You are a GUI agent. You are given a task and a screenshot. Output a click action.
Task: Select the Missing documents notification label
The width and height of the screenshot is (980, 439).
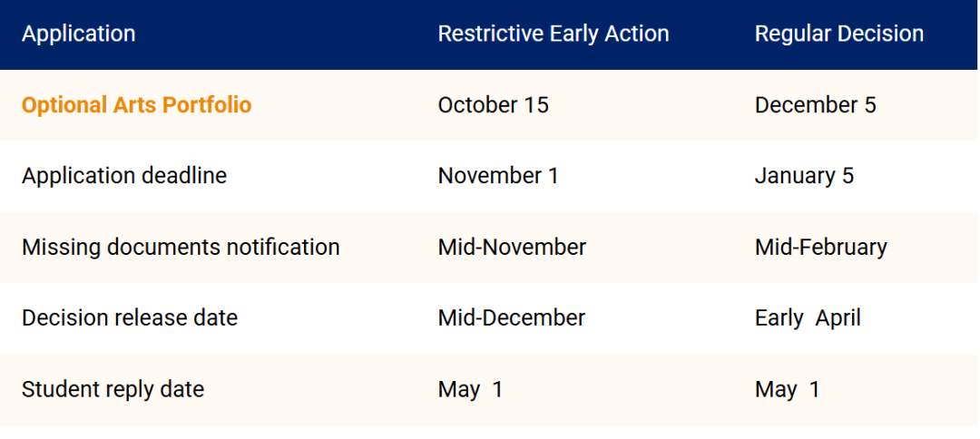(x=181, y=248)
